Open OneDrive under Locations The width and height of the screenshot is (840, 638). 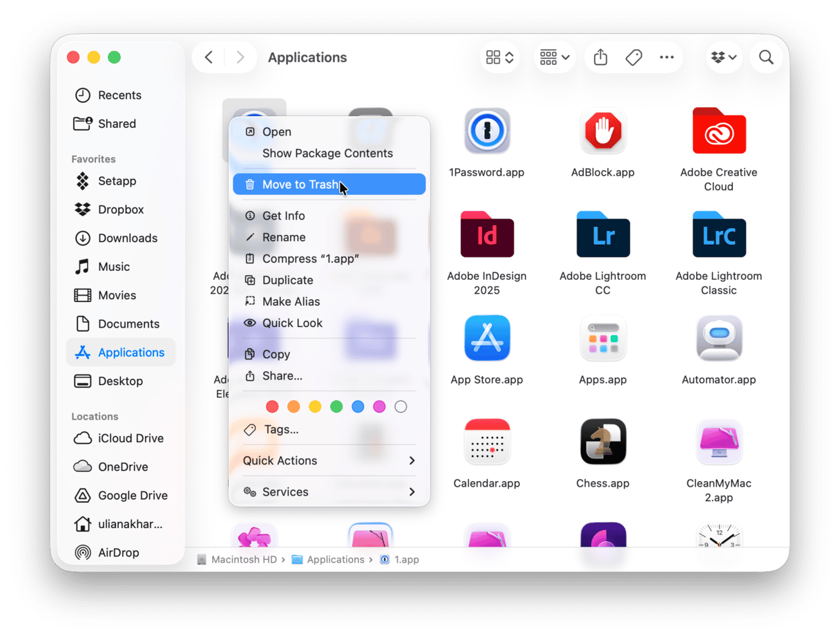click(x=121, y=467)
